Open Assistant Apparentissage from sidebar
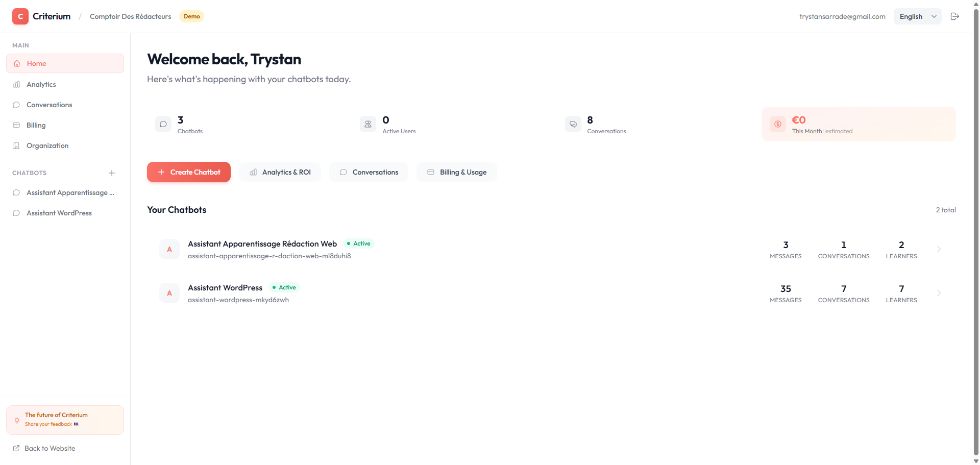Image resolution: width=980 pixels, height=465 pixels. (x=70, y=192)
